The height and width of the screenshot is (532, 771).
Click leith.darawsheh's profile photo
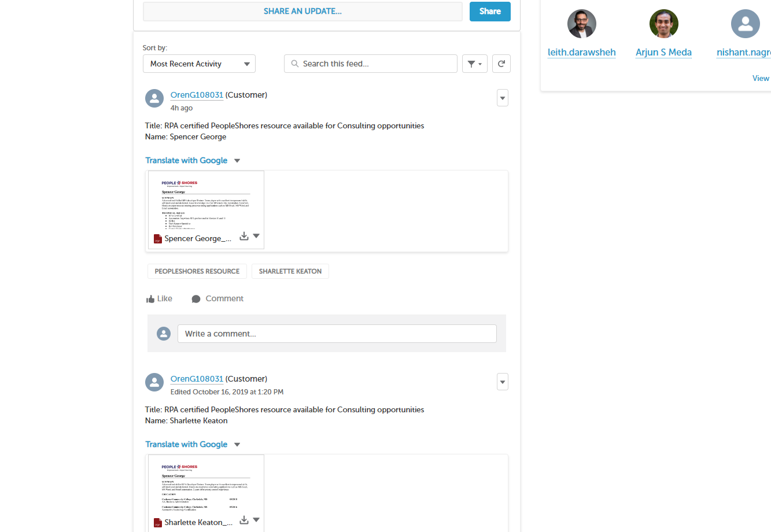pos(581,24)
